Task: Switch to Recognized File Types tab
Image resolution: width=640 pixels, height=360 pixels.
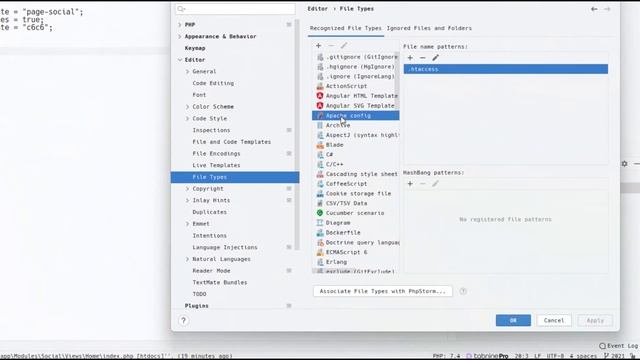Action: tap(346, 28)
